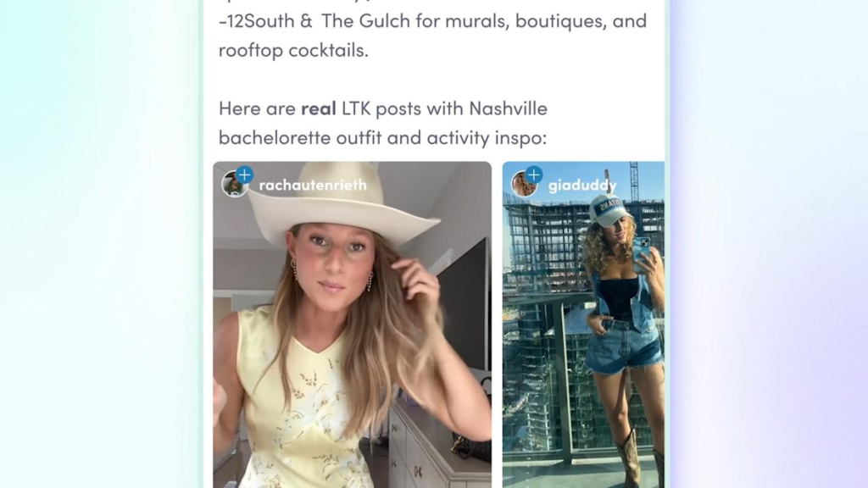Screen dimensions: 868x488
Task: Open giaduddy's balcony mirror selfie post
Action: [583, 324]
